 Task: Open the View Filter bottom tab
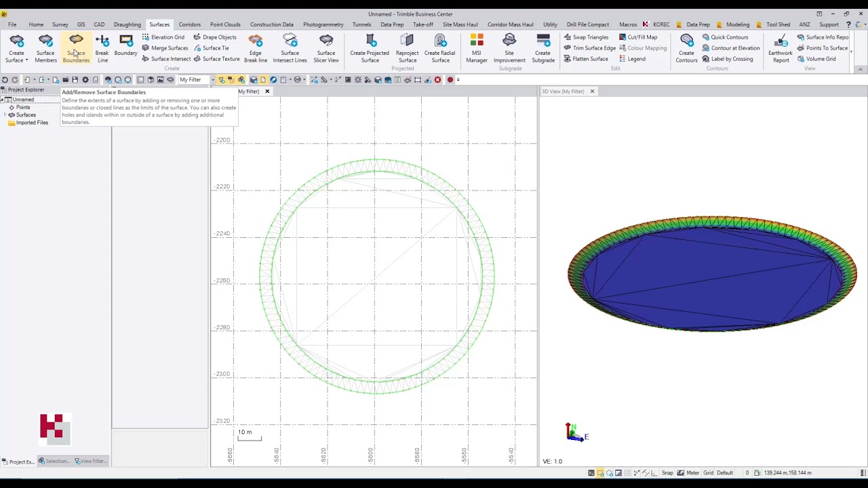click(x=90, y=462)
